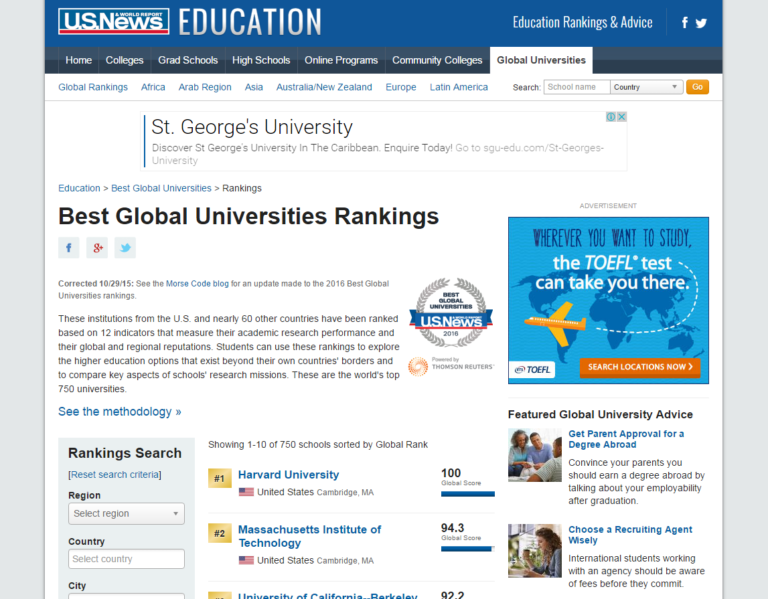Go to Arab Region rankings
This screenshot has height=599, width=768.
[205, 87]
